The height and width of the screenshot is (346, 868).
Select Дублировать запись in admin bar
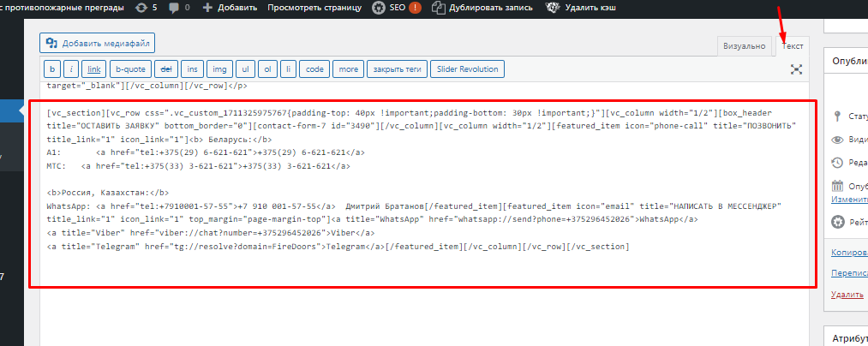[x=491, y=8]
